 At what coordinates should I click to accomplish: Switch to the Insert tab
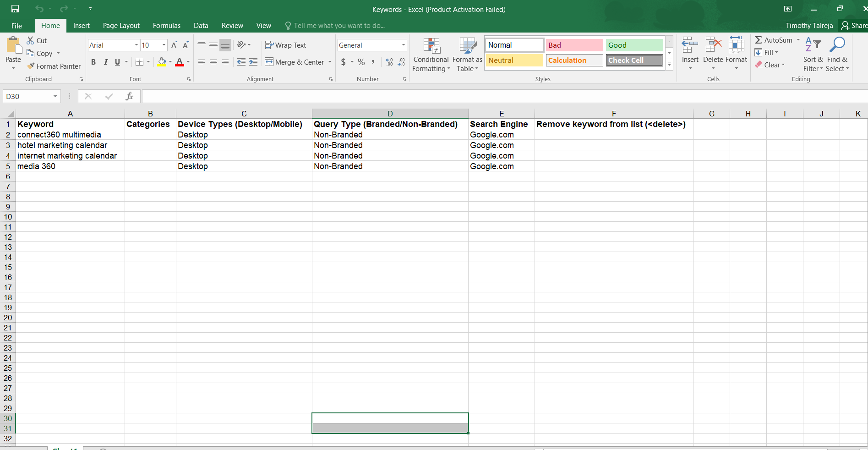click(81, 26)
